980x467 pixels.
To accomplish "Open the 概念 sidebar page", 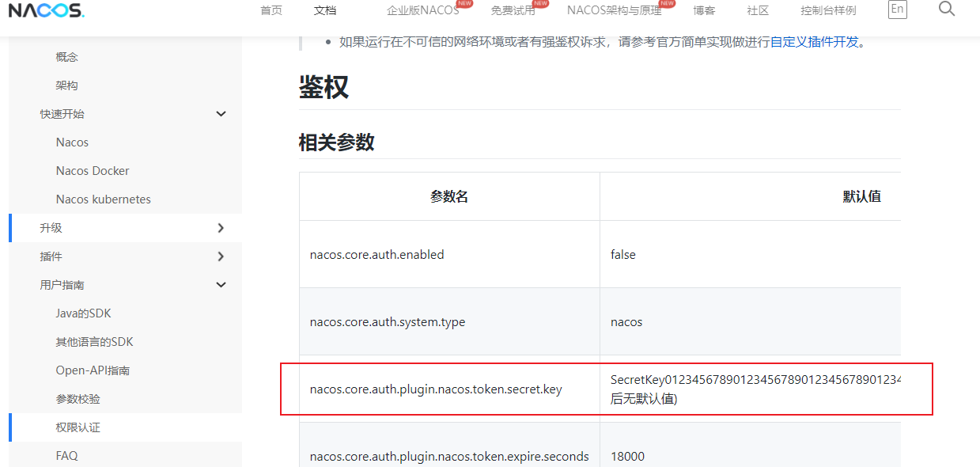I will [x=67, y=57].
